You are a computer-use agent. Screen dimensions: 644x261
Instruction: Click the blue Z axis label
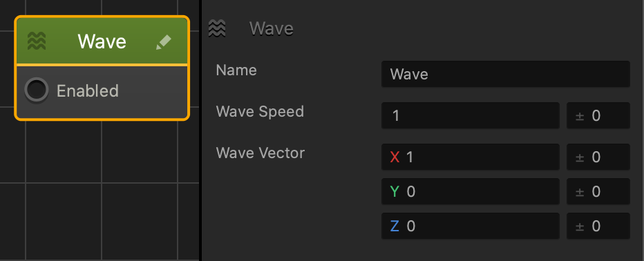395,226
